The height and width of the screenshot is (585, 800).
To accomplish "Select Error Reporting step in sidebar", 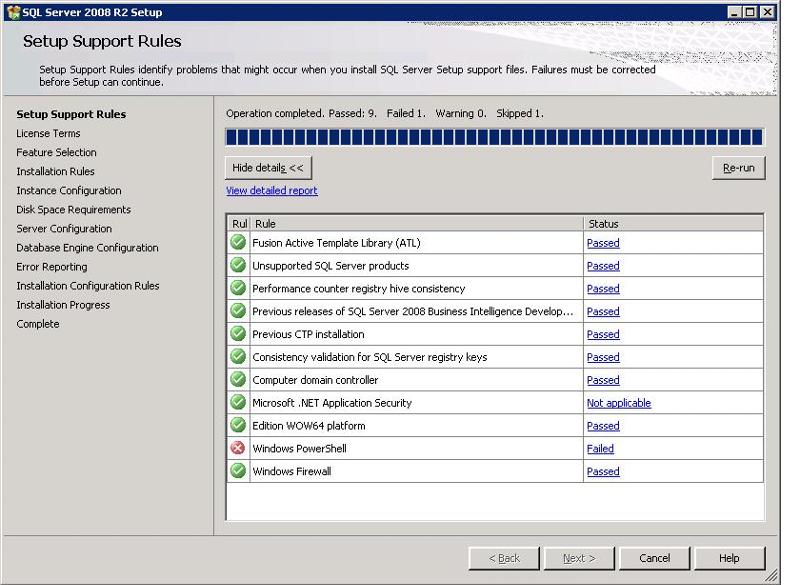I will (x=52, y=267).
